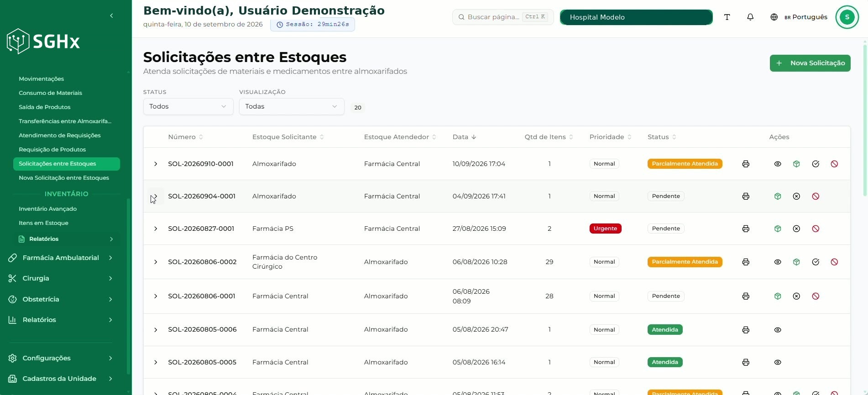This screenshot has width=868, height=395.
Task: Click the check-circle icon for SOL-20260910-0001
Action: [x=816, y=164]
